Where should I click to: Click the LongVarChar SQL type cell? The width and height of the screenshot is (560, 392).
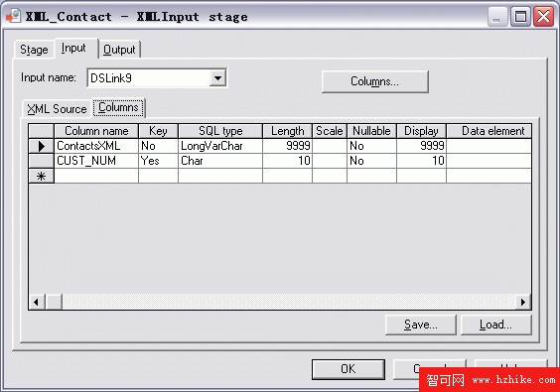pos(220,146)
